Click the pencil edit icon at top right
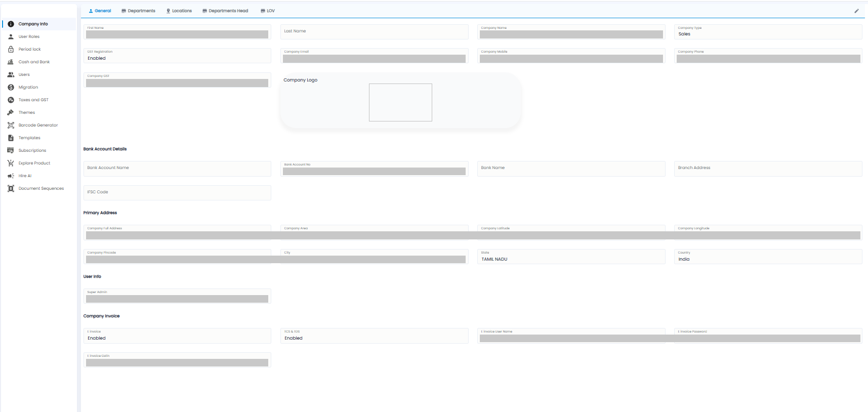Viewport: 868px width, 412px height. [x=856, y=11]
